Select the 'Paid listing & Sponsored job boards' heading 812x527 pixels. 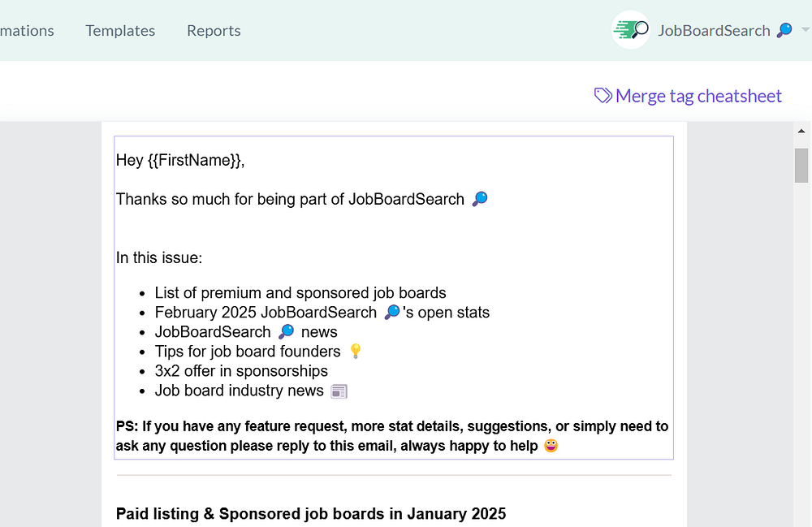point(311,513)
